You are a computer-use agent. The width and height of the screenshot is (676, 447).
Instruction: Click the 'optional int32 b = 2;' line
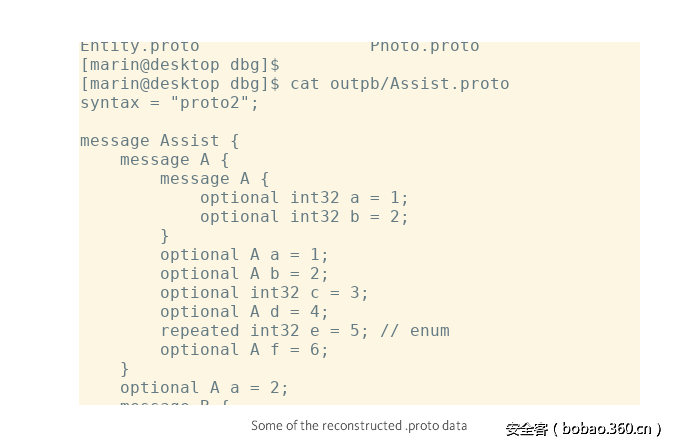pos(304,217)
